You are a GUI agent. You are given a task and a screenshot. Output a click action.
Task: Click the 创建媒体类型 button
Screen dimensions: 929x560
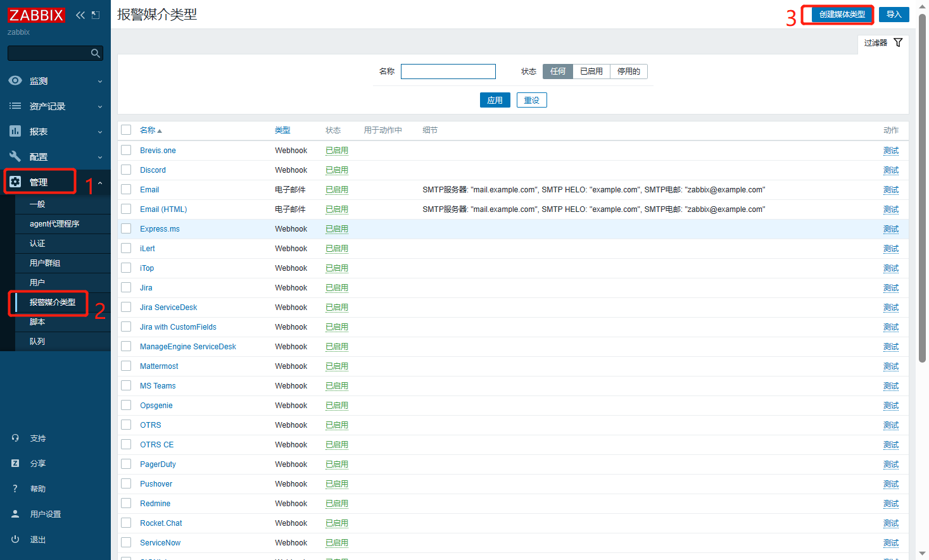point(842,15)
